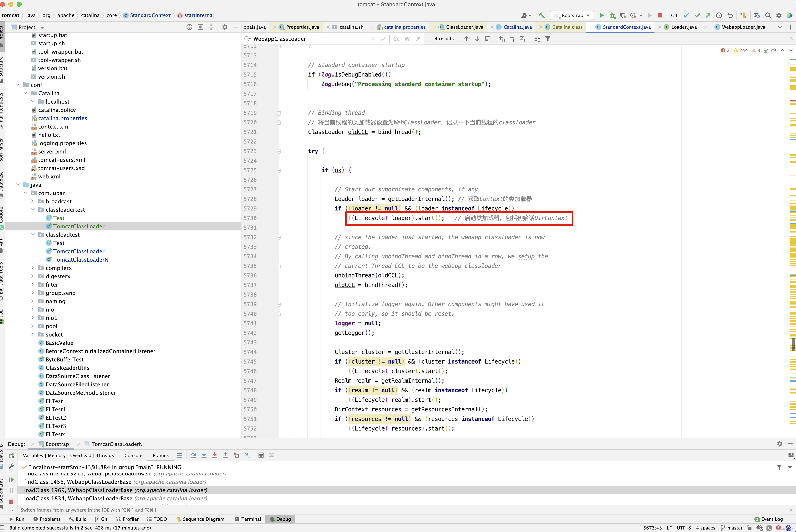The image size is (796, 532).
Task: Collapse the Catalina folder under conf
Action: (25, 93)
